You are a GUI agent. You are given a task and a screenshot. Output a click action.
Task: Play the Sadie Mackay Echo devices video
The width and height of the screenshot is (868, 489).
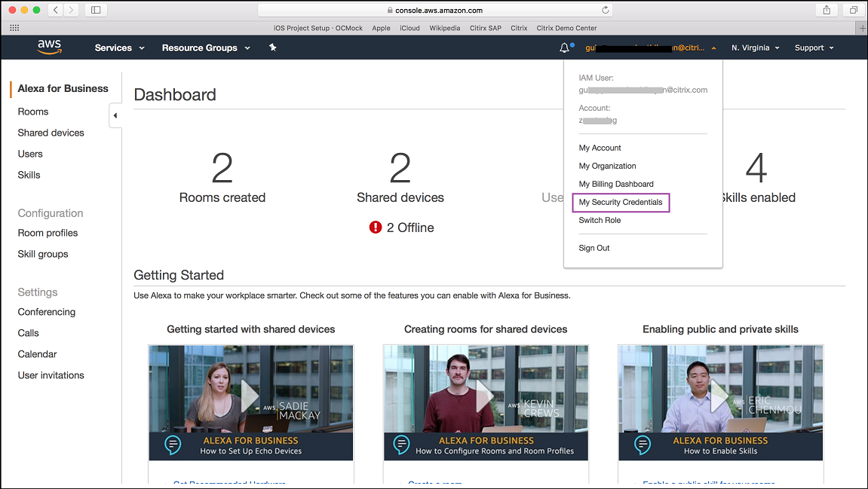click(250, 394)
